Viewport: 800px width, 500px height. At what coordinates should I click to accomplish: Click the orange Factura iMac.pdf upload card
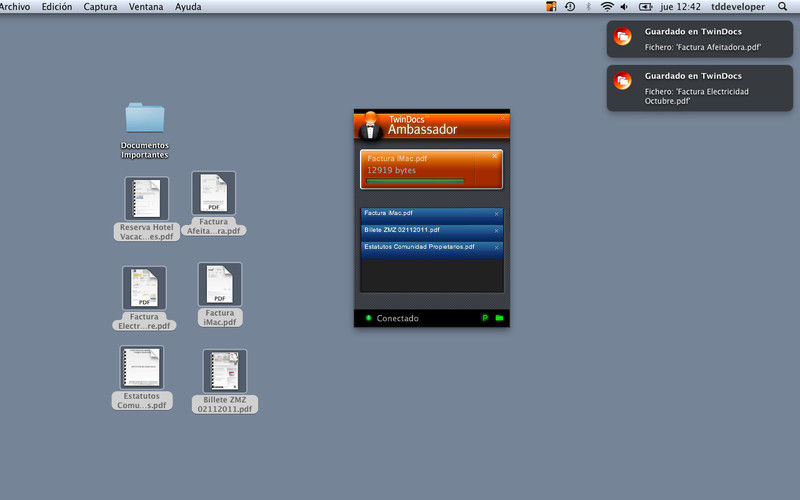click(x=431, y=169)
